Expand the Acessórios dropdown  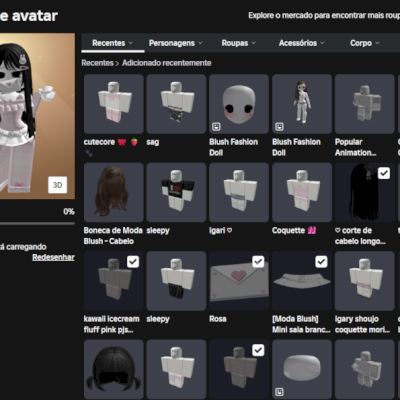pos(301,43)
